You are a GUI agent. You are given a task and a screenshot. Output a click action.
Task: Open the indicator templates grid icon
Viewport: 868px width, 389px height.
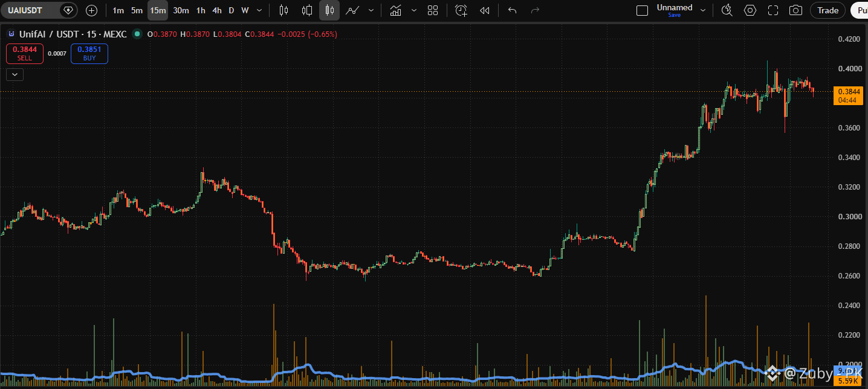coord(433,10)
